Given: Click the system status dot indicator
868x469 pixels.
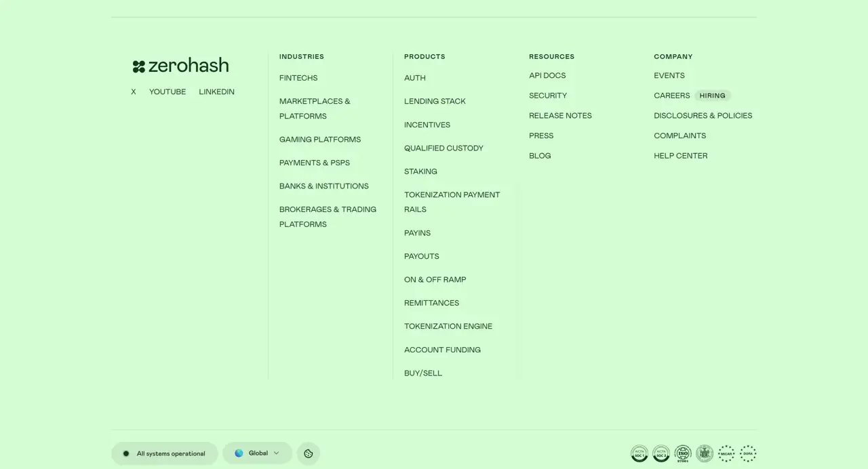Looking at the screenshot, I should click(x=126, y=453).
